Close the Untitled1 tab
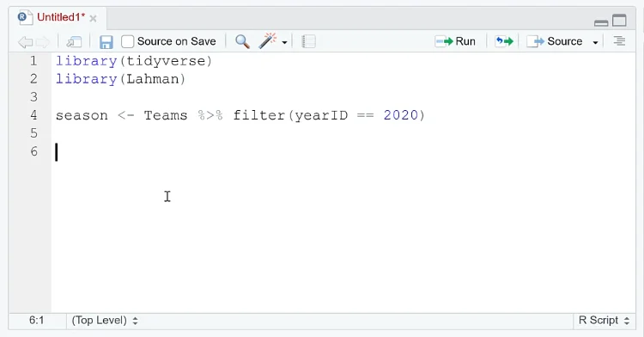 click(94, 19)
